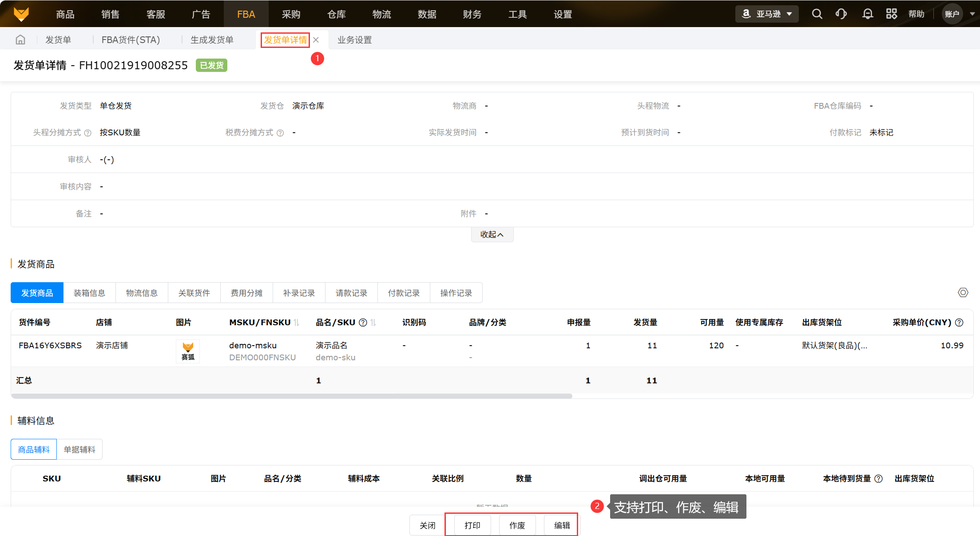Click the 赛狐 product thumbnail image
This screenshot has height=536, width=980.
pos(188,351)
